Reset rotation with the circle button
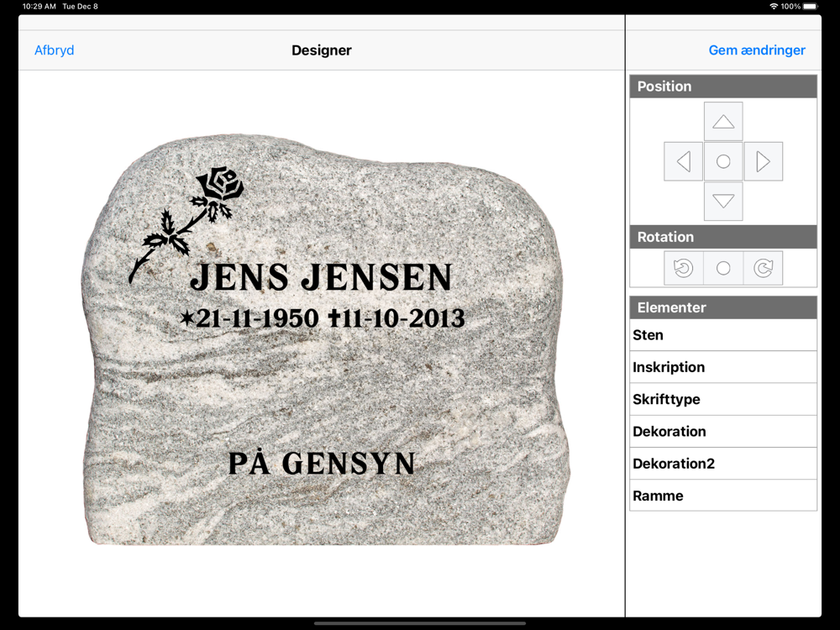 click(723, 268)
